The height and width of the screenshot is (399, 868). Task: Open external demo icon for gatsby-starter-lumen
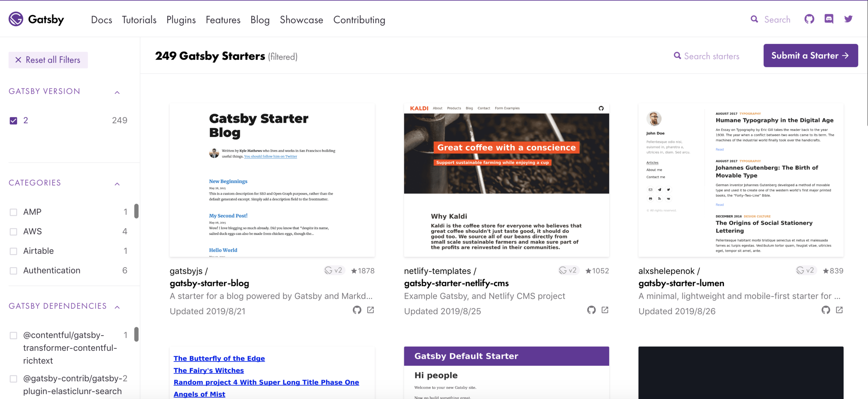coord(839,310)
